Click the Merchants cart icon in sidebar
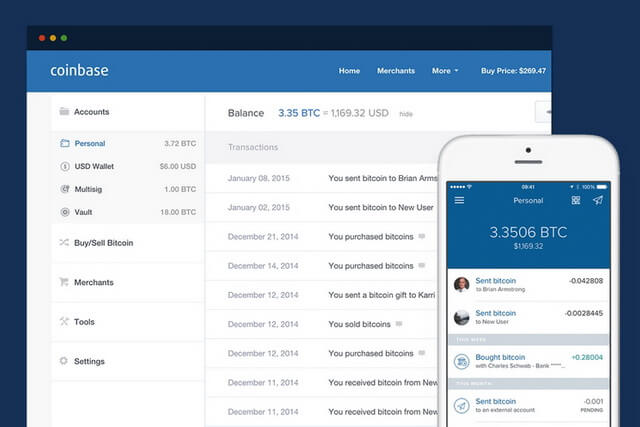 (x=64, y=282)
